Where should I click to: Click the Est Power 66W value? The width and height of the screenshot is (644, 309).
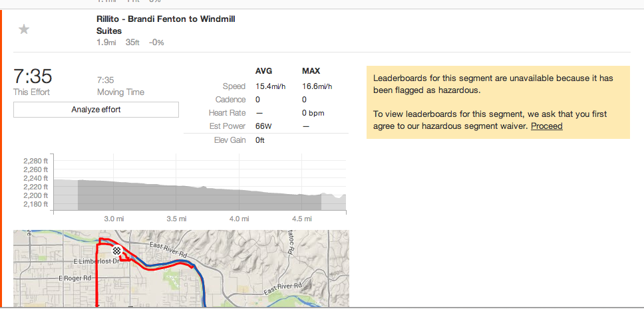coord(263,126)
